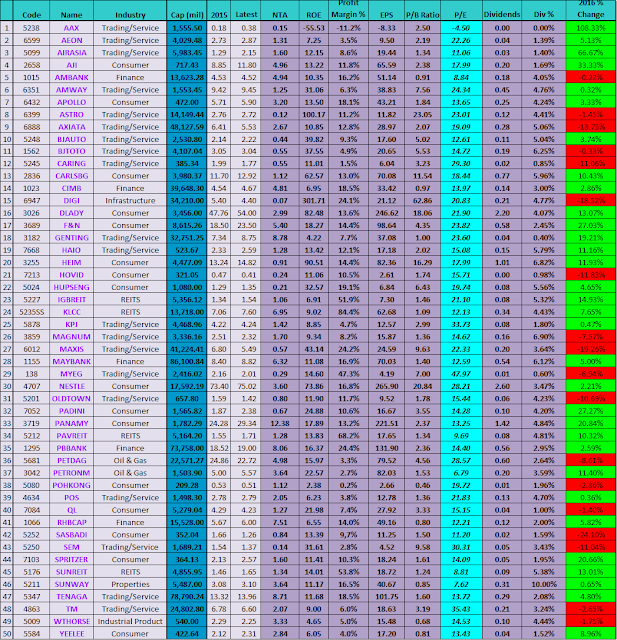Select AXIATA's -13.73% change cell

(x=591, y=127)
